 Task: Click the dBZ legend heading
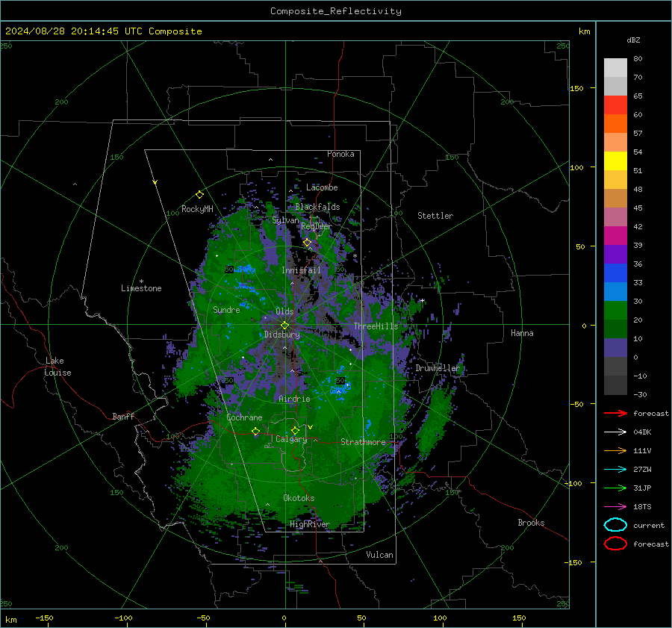tap(633, 40)
